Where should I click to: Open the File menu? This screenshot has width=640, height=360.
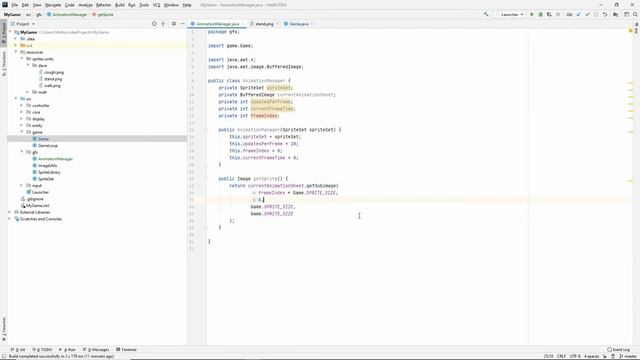tap(14, 5)
